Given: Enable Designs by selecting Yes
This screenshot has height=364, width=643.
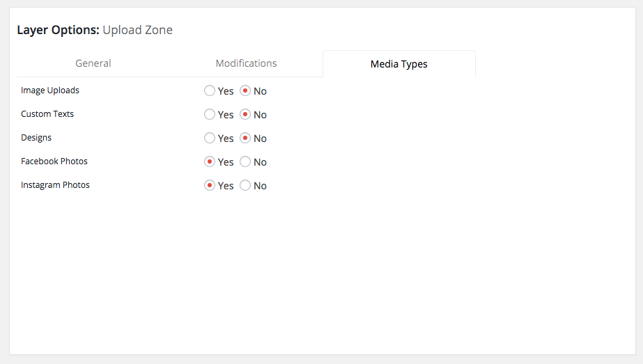Looking at the screenshot, I should [x=210, y=139].
